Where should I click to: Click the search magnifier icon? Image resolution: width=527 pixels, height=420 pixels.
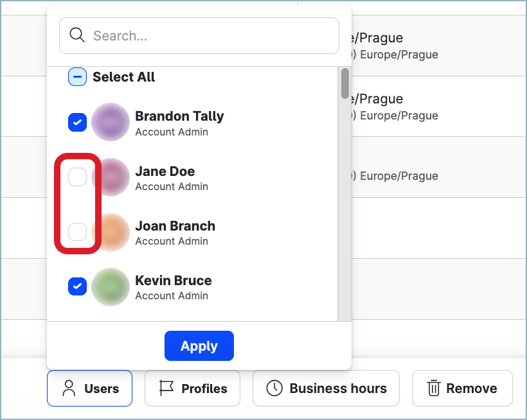[77, 35]
